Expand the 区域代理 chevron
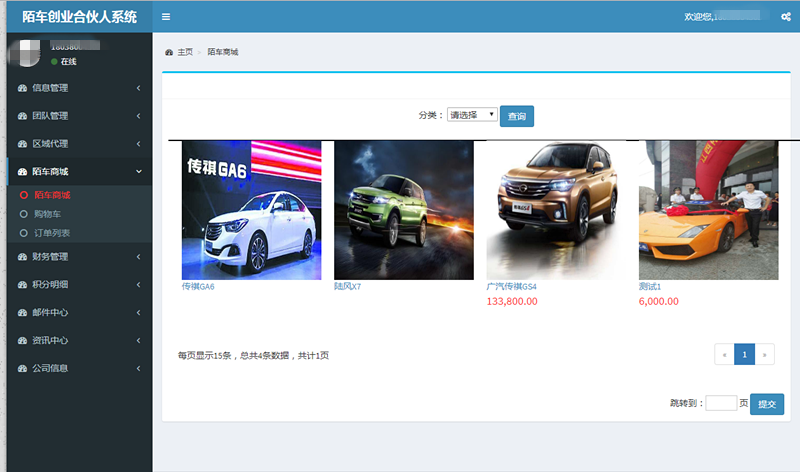Viewport: 800px width, 472px height. pos(138,144)
